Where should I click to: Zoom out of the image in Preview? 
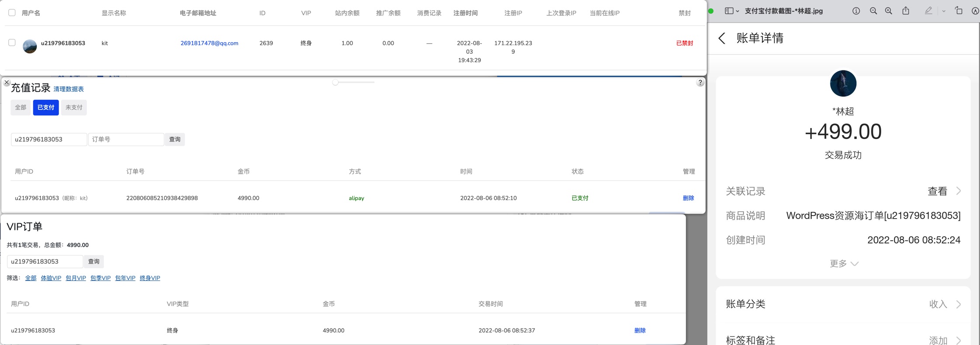click(x=873, y=11)
